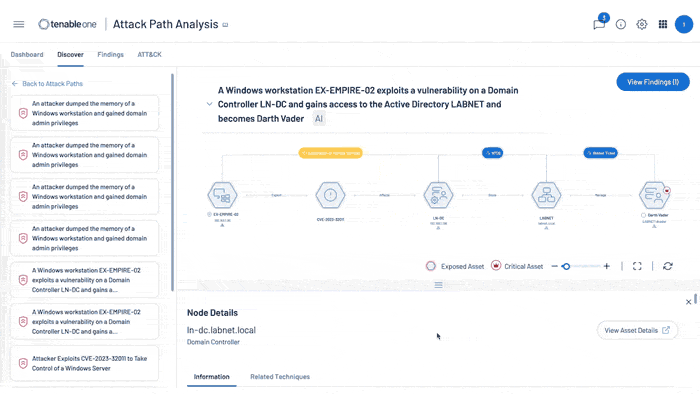Screen dimensions: 700x394
Task: Switch to the ATT&CK tab
Action: (x=149, y=54)
